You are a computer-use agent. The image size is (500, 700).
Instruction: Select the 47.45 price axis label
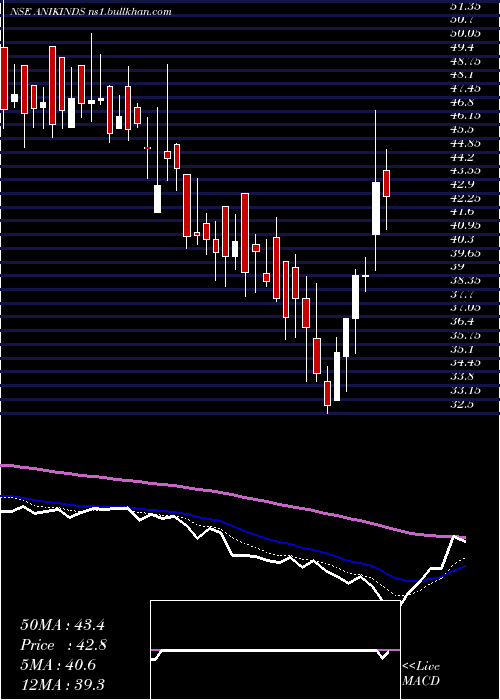(x=465, y=88)
